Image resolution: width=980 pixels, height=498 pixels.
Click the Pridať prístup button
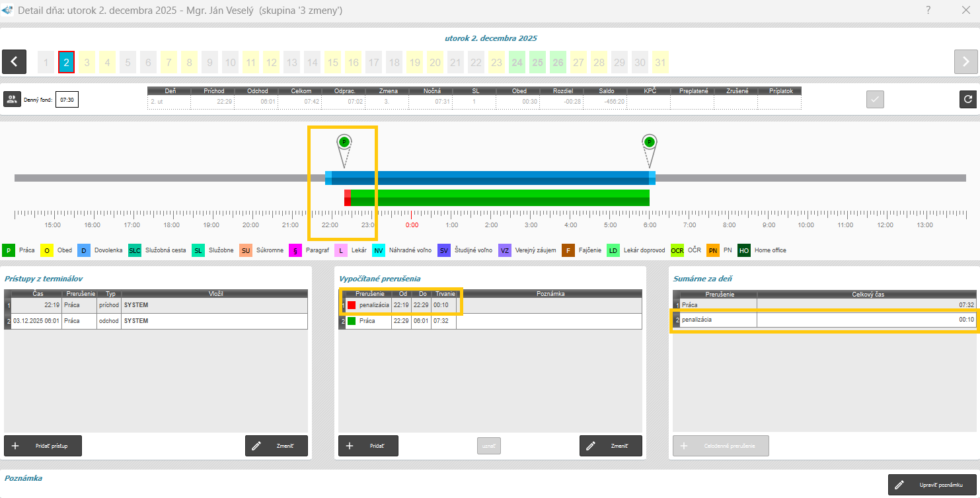(x=43, y=446)
